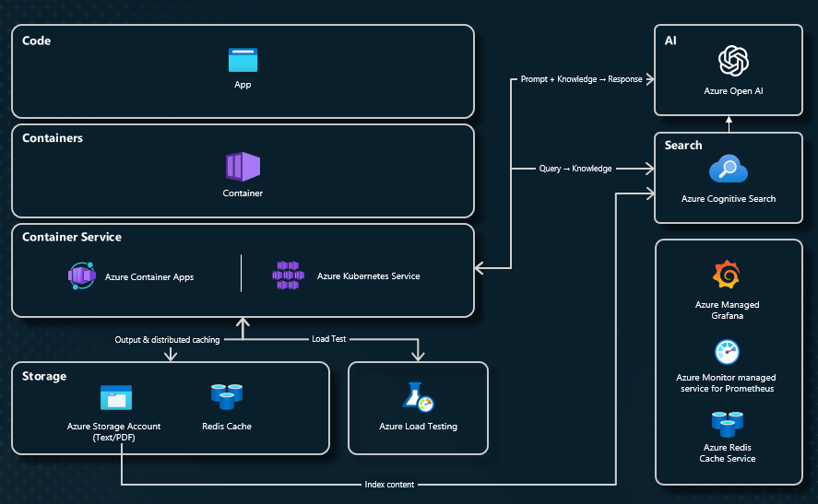This screenshot has height=504, width=818.
Task: Click the Azure Managed Grafana icon
Action: [727, 275]
